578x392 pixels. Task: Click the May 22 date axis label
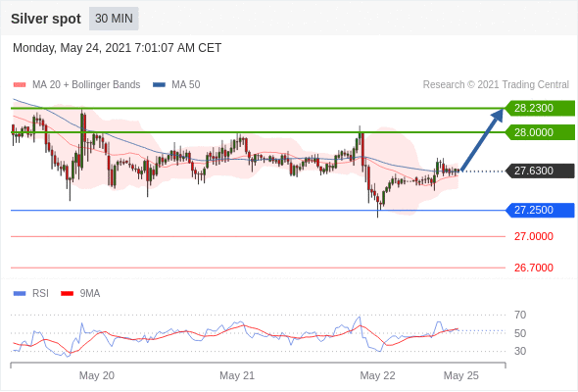377,375
